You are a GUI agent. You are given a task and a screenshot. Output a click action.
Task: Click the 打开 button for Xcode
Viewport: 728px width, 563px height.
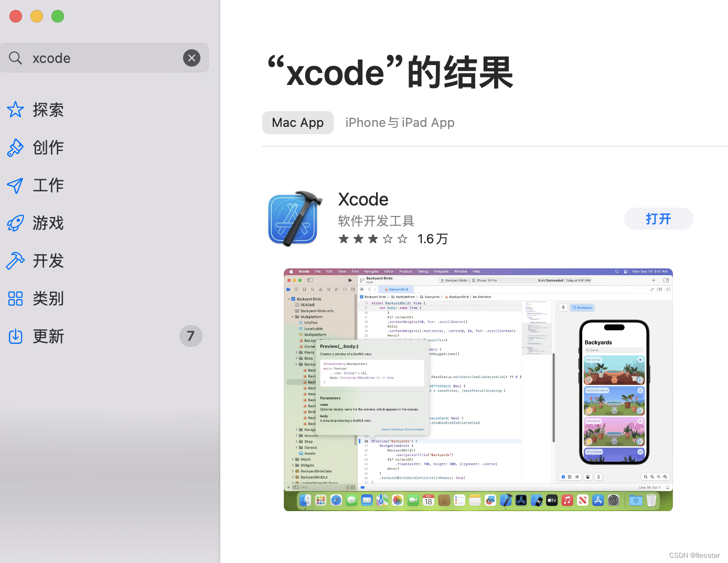(658, 219)
